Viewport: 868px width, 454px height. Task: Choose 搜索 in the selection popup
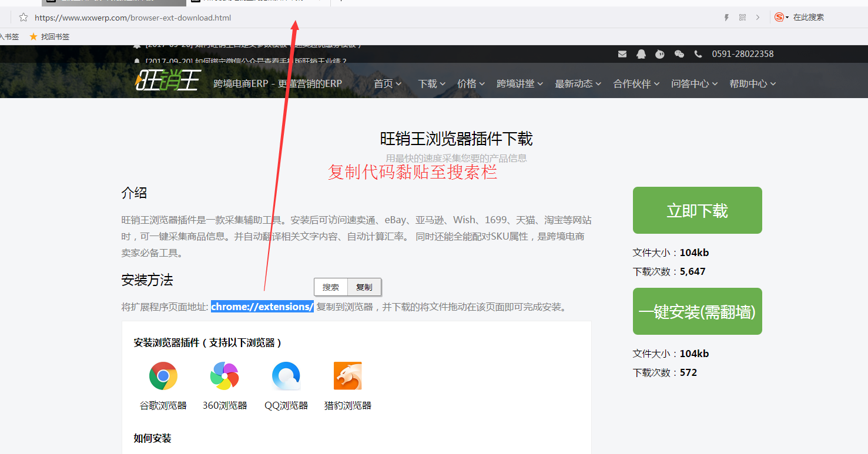[331, 287]
